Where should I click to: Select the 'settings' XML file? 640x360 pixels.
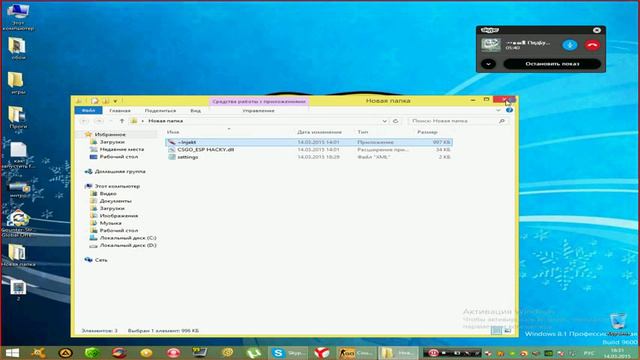tap(309, 157)
